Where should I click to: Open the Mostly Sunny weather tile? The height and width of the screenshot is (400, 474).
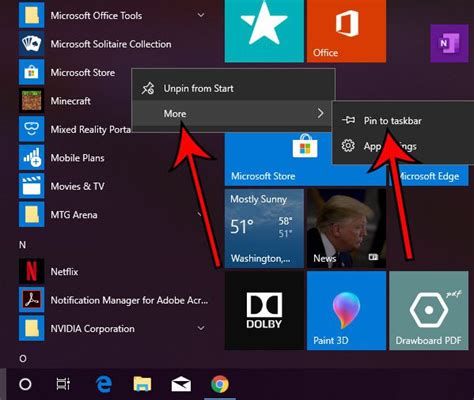(264, 228)
